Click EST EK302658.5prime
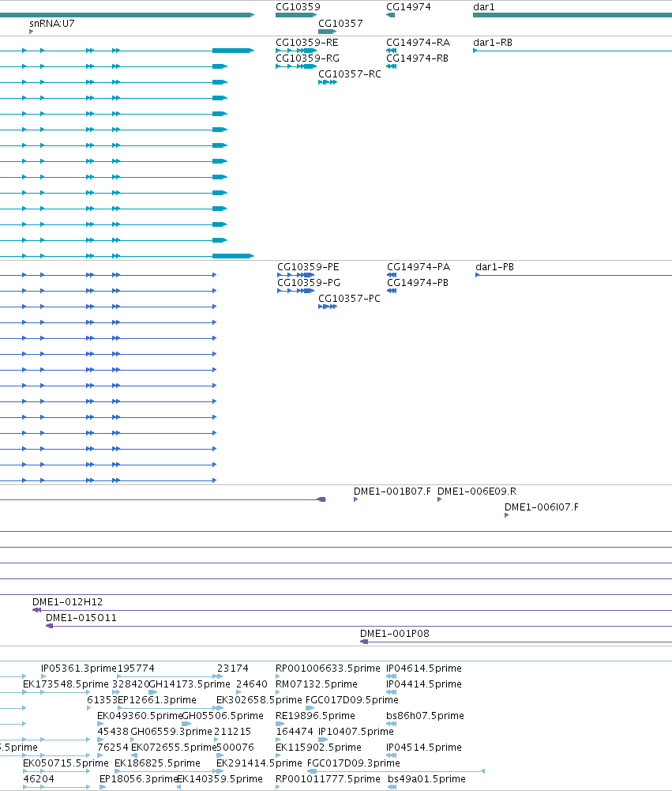This screenshot has width=672, height=791. [259, 700]
